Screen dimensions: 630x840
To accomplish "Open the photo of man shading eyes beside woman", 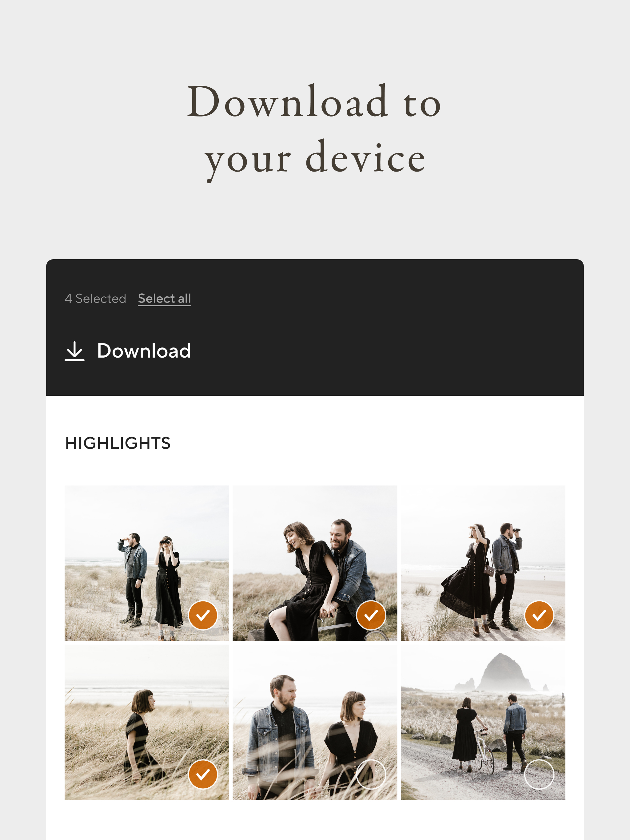I will (147, 563).
